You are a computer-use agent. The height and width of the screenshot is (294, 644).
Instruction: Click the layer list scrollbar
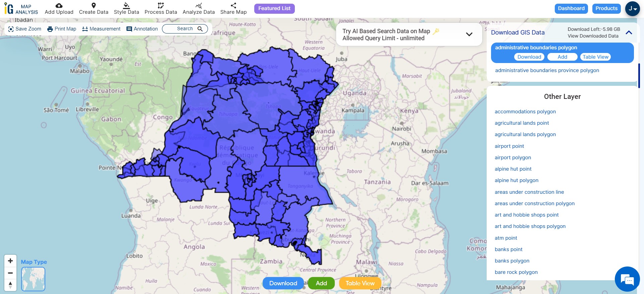pos(639,75)
